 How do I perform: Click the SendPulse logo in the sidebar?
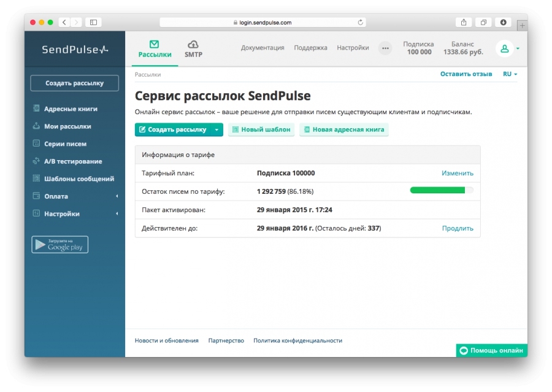75,50
